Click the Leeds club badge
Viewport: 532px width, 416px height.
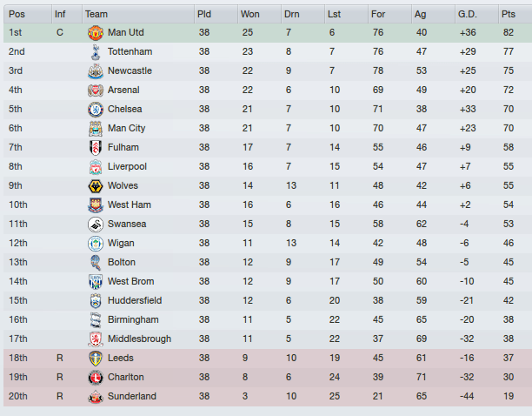click(x=95, y=358)
